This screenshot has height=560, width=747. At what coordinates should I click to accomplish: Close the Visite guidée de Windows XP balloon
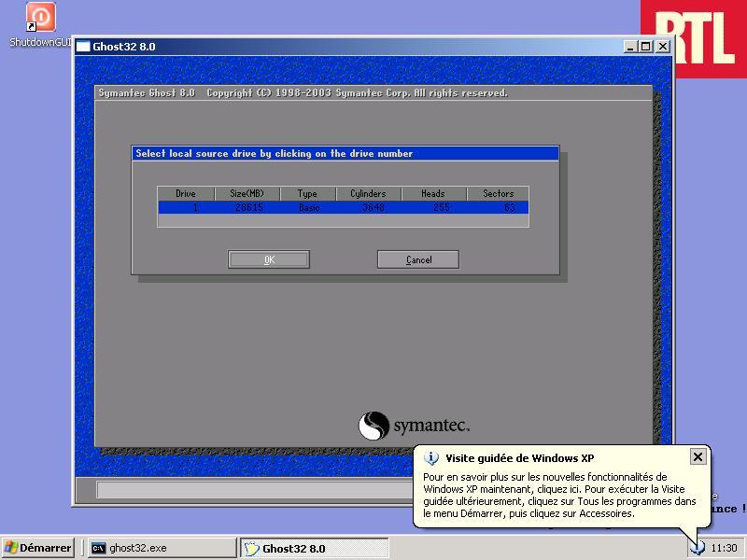[698, 457]
